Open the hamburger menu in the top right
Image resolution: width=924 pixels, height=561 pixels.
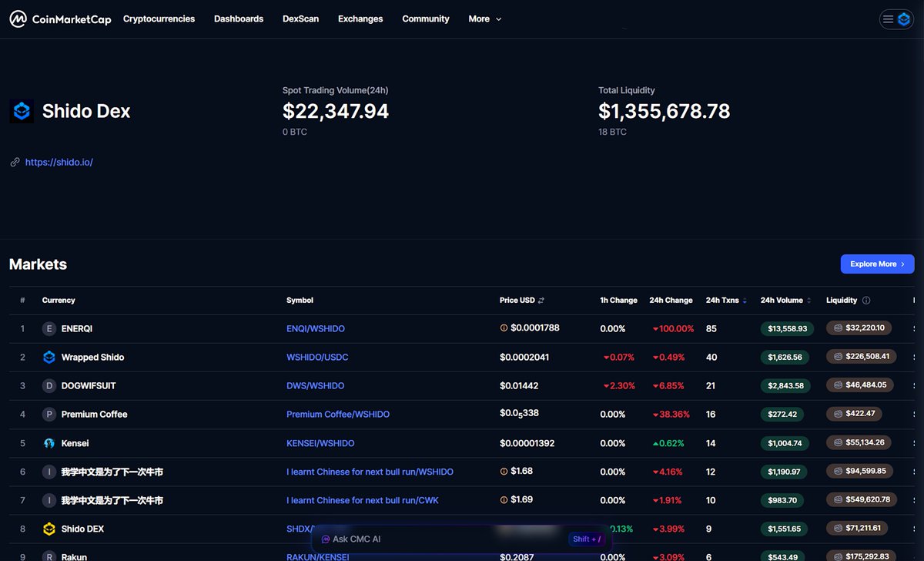coord(888,19)
